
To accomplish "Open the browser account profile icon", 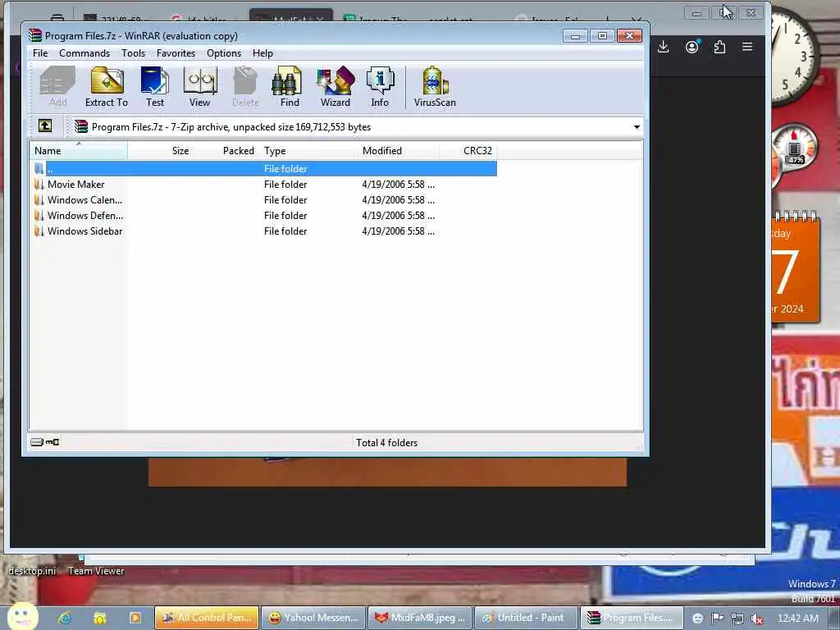I will (692, 47).
